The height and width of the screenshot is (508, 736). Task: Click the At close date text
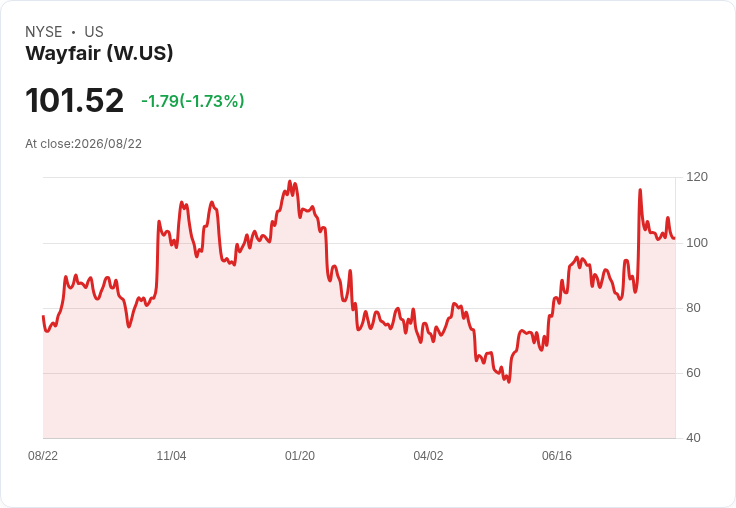coord(84,144)
